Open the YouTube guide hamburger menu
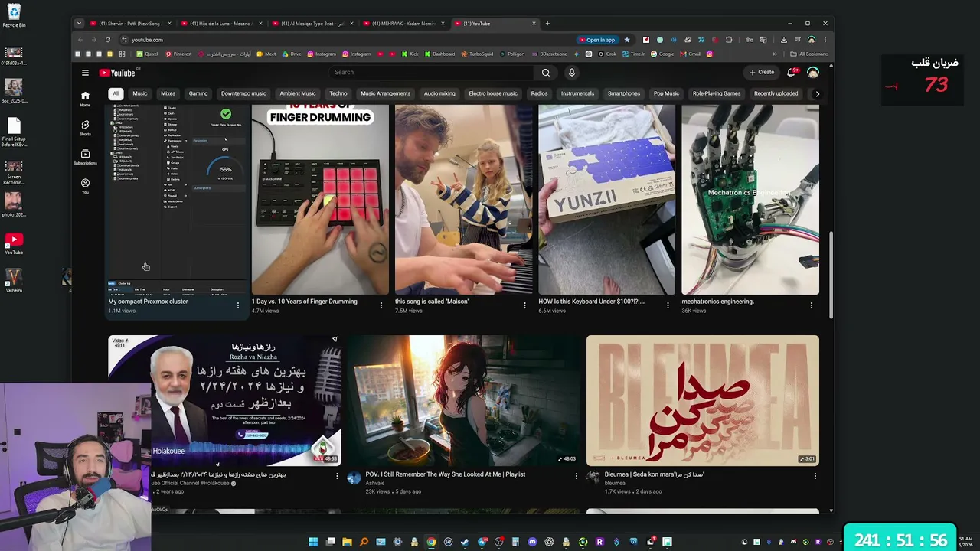The height and width of the screenshot is (551, 980). (85, 73)
